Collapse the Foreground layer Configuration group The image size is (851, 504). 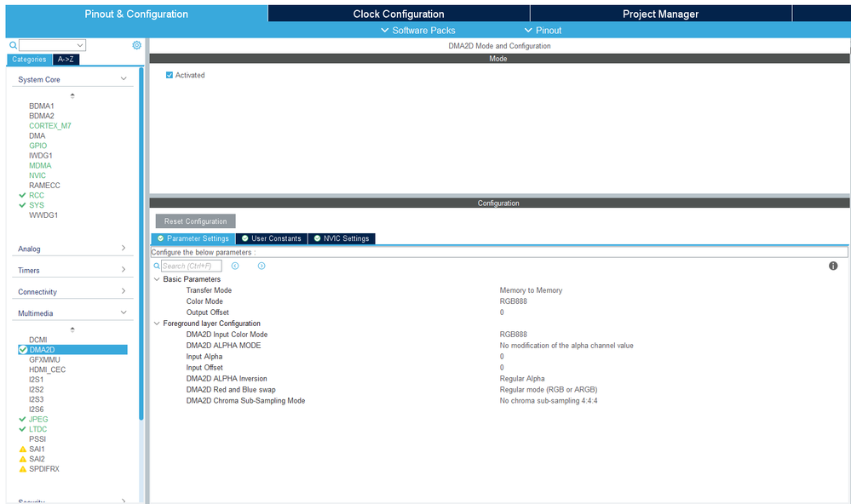[157, 324]
